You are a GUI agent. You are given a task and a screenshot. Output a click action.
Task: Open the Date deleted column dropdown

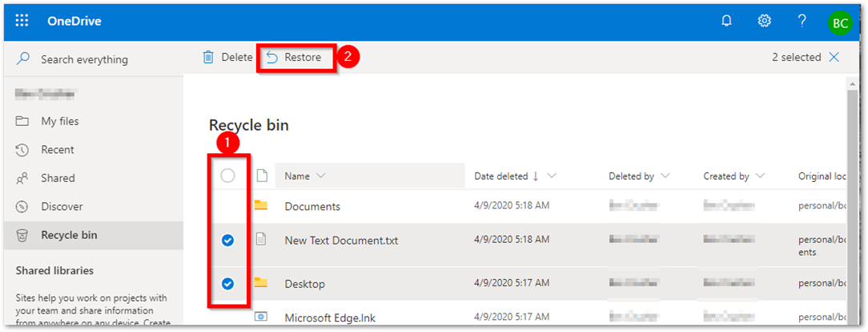tap(552, 176)
